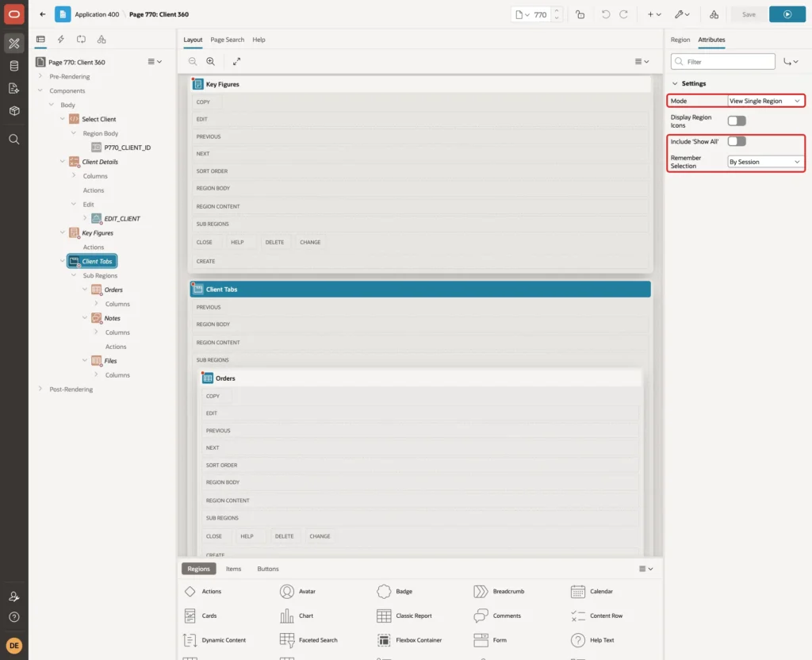Open the Utilities wrench menu
Screen dimensions: 812x660
(682, 14)
